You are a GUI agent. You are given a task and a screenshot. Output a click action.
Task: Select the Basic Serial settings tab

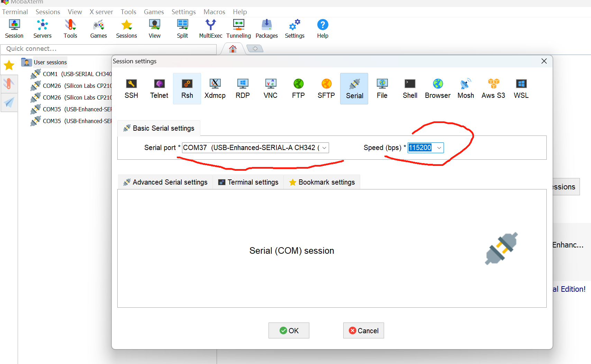point(159,128)
